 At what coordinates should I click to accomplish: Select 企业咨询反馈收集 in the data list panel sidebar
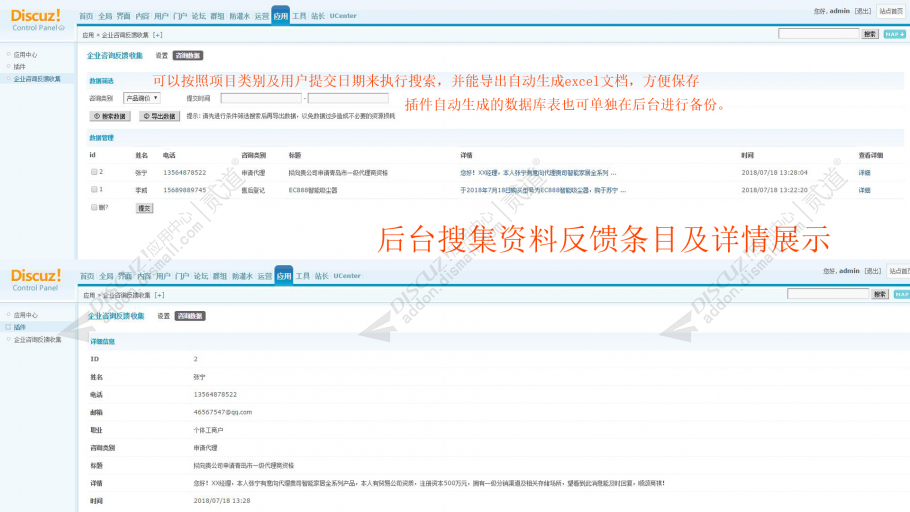tap(37, 79)
